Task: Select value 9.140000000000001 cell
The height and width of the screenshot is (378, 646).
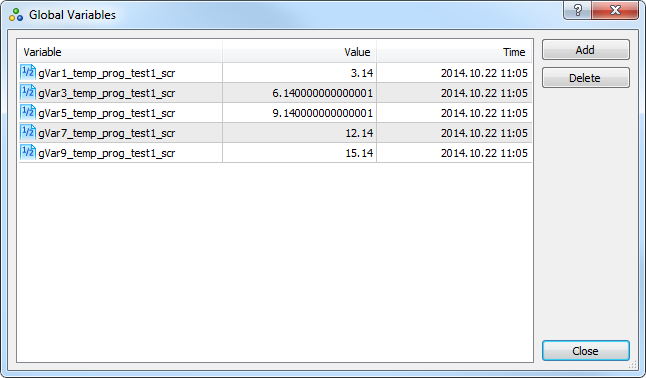Action: coord(300,113)
